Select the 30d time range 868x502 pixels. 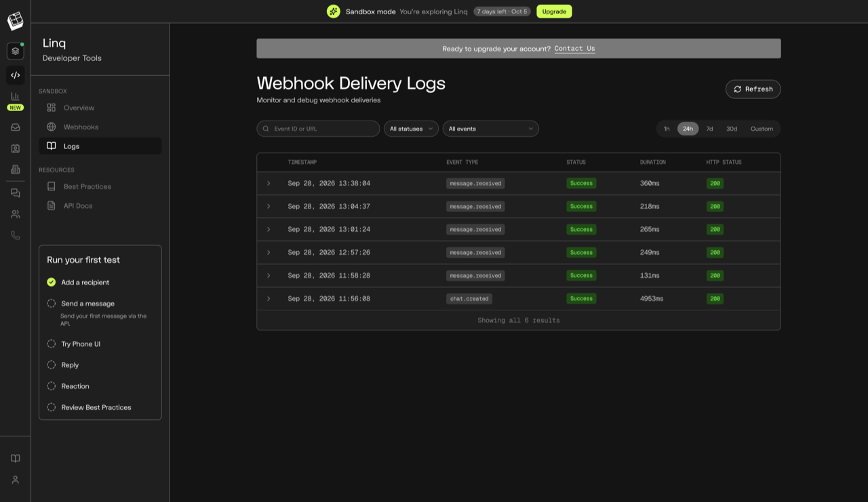point(732,129)
